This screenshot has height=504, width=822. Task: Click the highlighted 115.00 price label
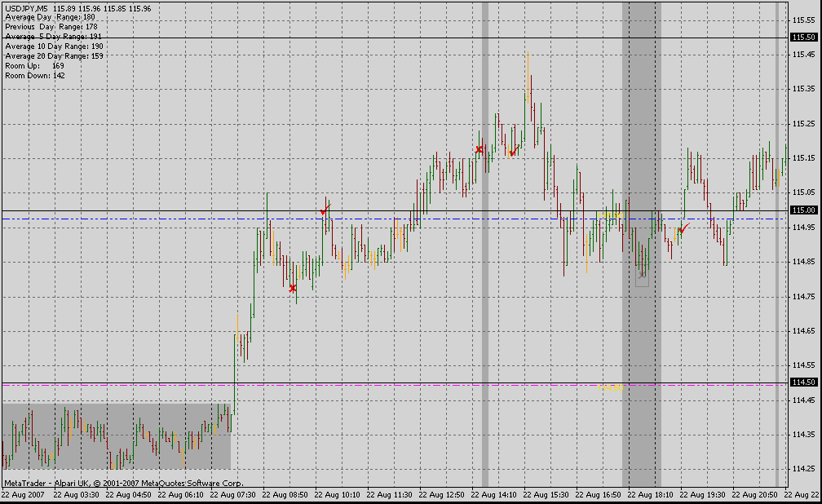click(x=803, y=210)
